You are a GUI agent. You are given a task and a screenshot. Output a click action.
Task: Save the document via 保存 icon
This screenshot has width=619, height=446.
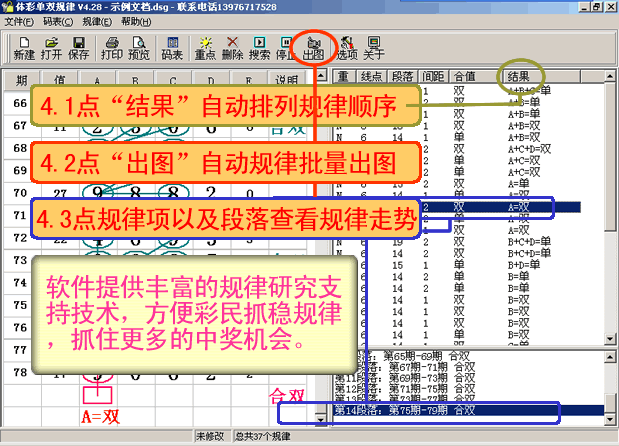click(x=79, y=48)
